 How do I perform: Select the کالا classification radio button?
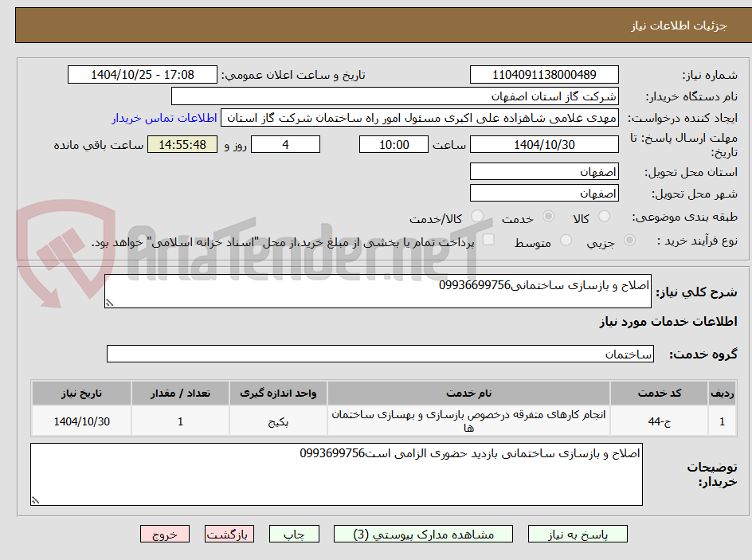pyautogui.click(x=605, y=216)
